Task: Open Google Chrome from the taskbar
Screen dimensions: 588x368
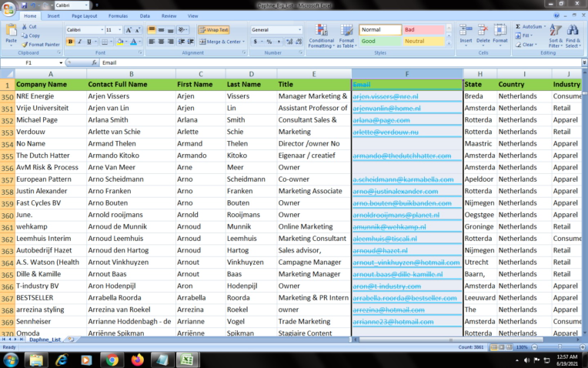Action: tap(112, 360)
